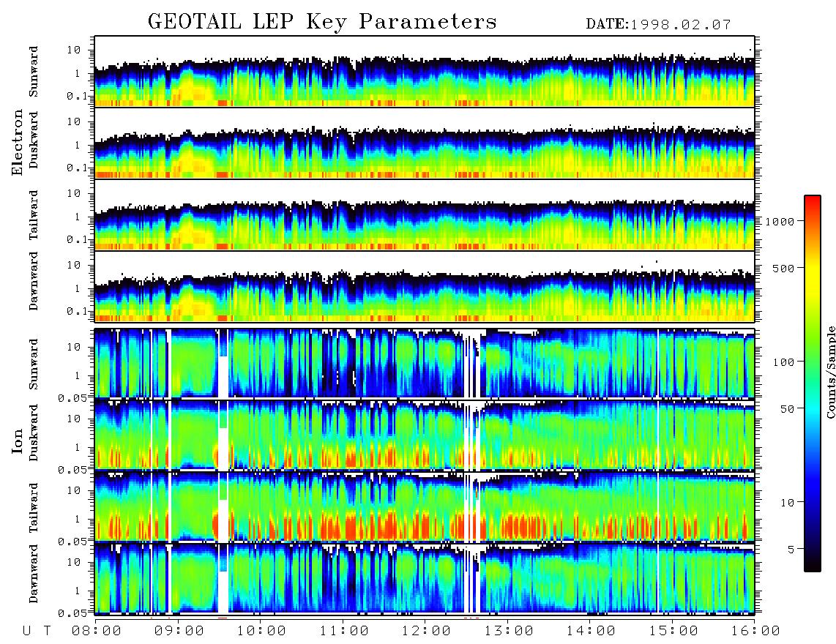Click the Electron Dawnward axis label
The width and height of the screenshot is (836, 644).
click(34, 282)
